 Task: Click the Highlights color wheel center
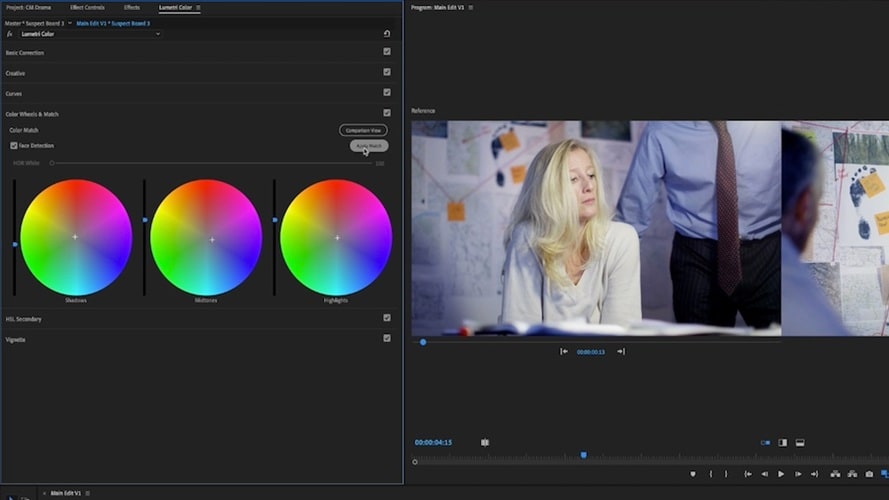pos(337,238)
